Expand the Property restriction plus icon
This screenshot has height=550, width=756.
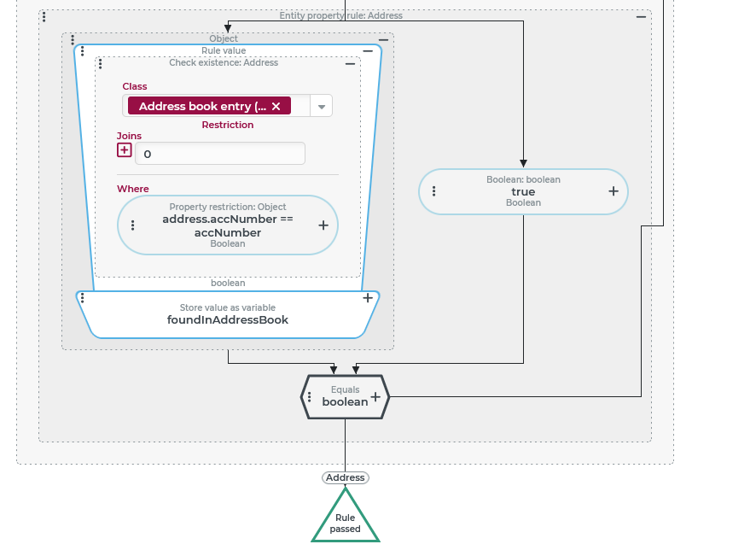(x=323, y=225)
